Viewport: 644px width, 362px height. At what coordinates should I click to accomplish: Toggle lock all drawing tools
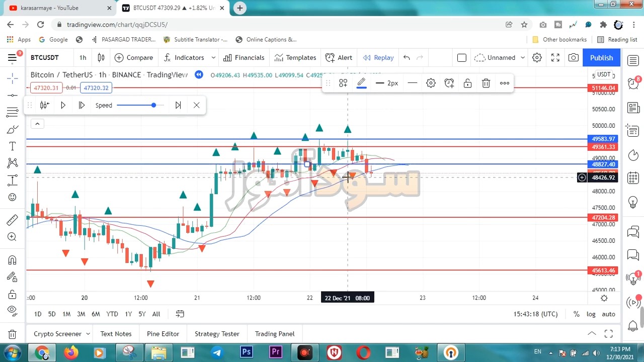point(13,294)
